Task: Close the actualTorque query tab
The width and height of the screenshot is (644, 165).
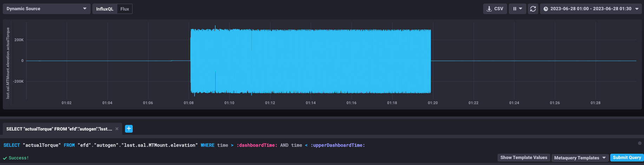Action: 117,129
